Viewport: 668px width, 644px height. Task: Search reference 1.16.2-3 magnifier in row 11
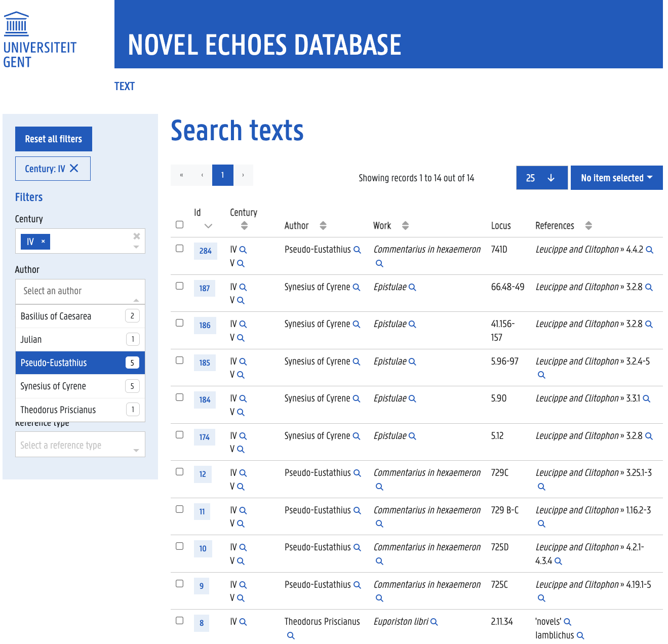(541, 524)
